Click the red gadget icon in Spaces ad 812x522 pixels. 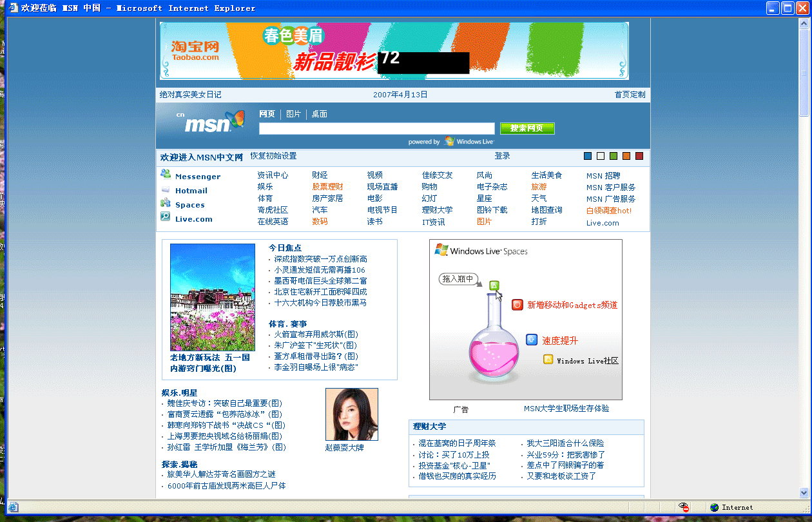[x=517, y=305]
